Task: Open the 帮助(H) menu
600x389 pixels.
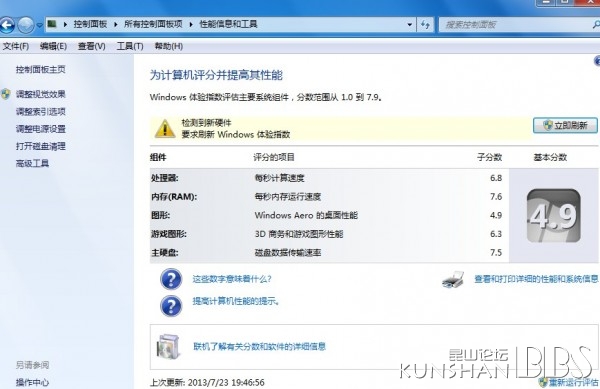Action: [168, 46]
